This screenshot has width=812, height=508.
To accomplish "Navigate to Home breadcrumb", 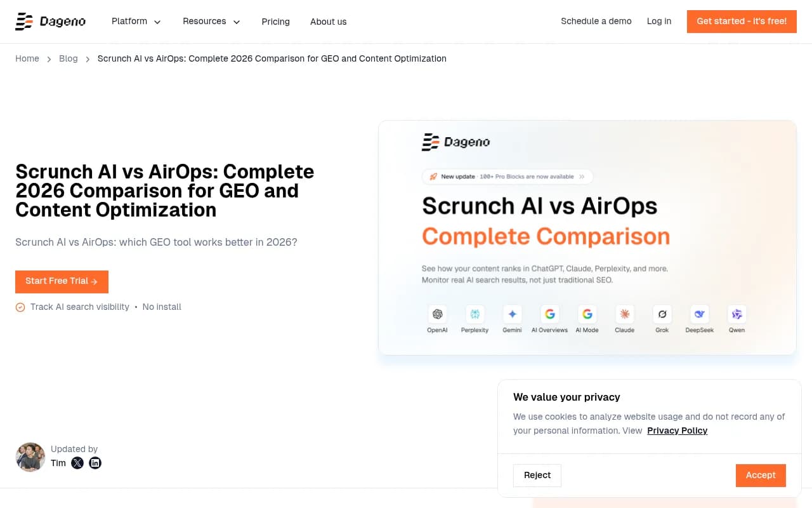I will [x=27, y=58].
